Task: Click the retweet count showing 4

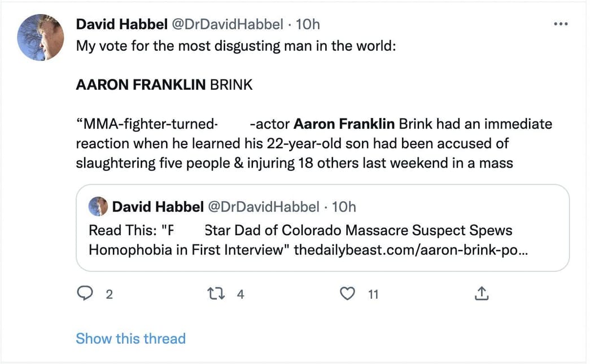Action: 239,295
